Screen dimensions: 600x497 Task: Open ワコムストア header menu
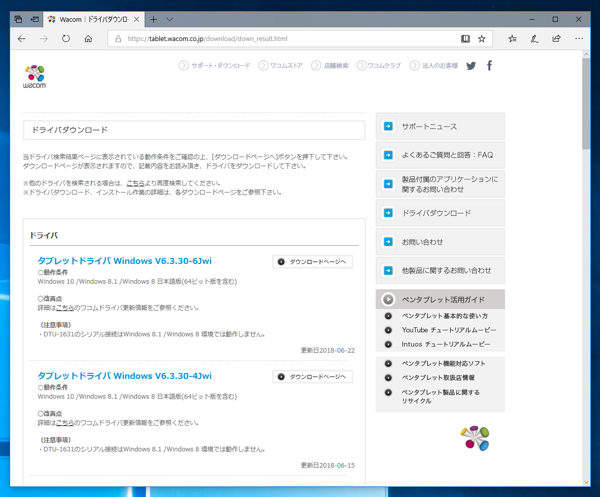pos(280,66)
